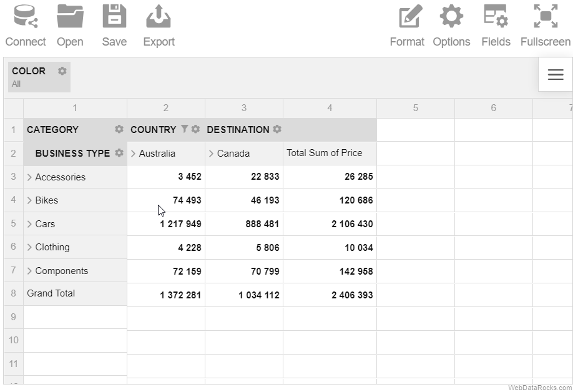Click the COUNTRY filter funnel icon
Screen dimensions: 573x392
(x=185, y=129)
